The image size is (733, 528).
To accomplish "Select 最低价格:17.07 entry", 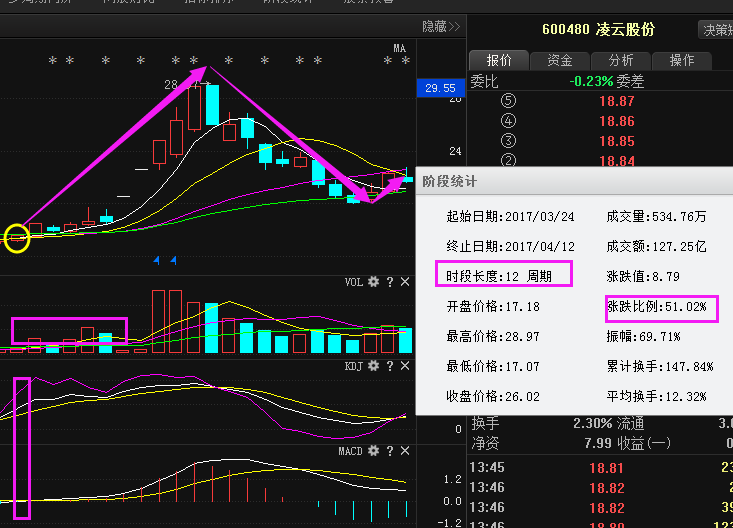I will [x=493, y=366].
